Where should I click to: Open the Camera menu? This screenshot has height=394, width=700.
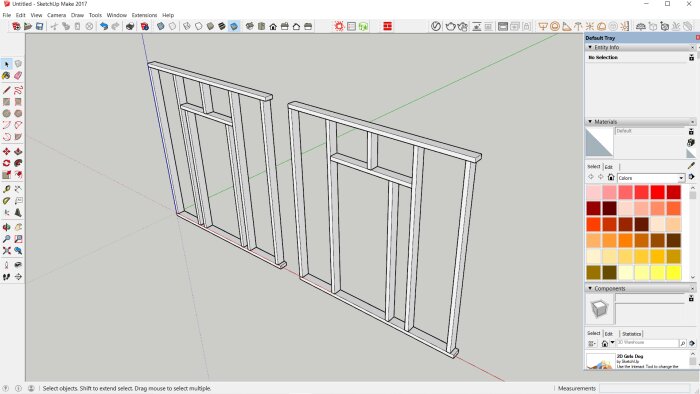coord(56,15)
